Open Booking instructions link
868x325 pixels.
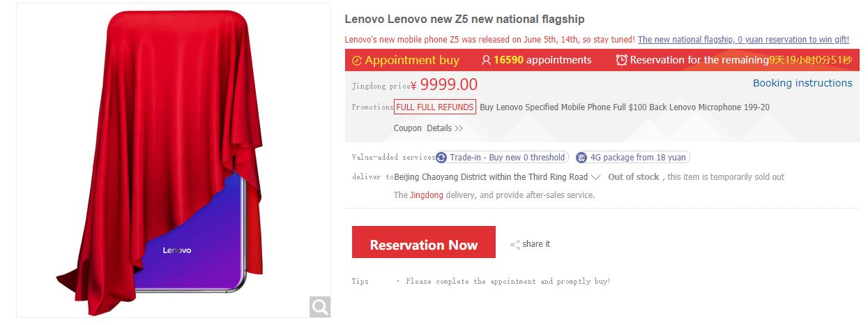coord(802,83)
